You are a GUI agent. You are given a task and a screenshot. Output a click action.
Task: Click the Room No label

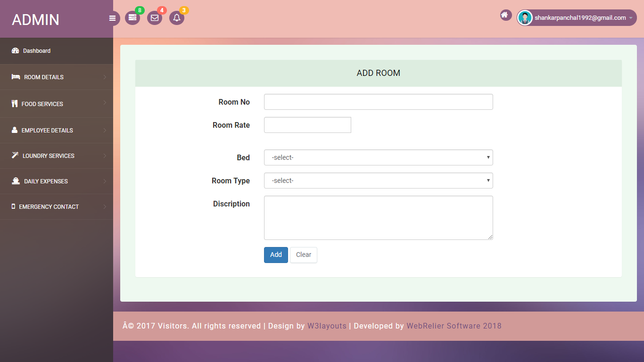point(234,102)
